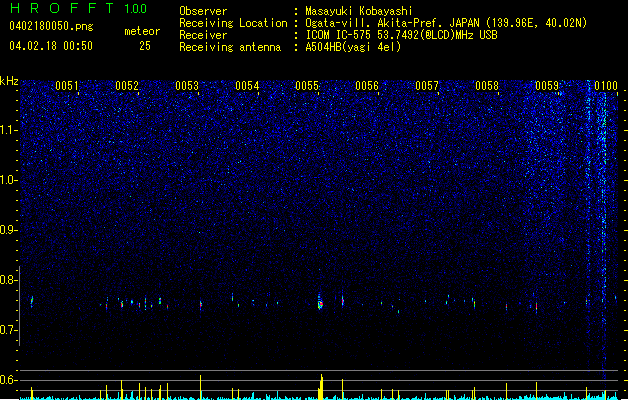Click the kHz axis unit label

click(9, 81)
